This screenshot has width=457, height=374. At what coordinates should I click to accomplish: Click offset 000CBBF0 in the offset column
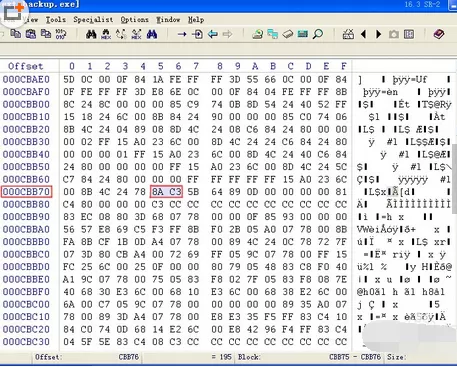26,292
